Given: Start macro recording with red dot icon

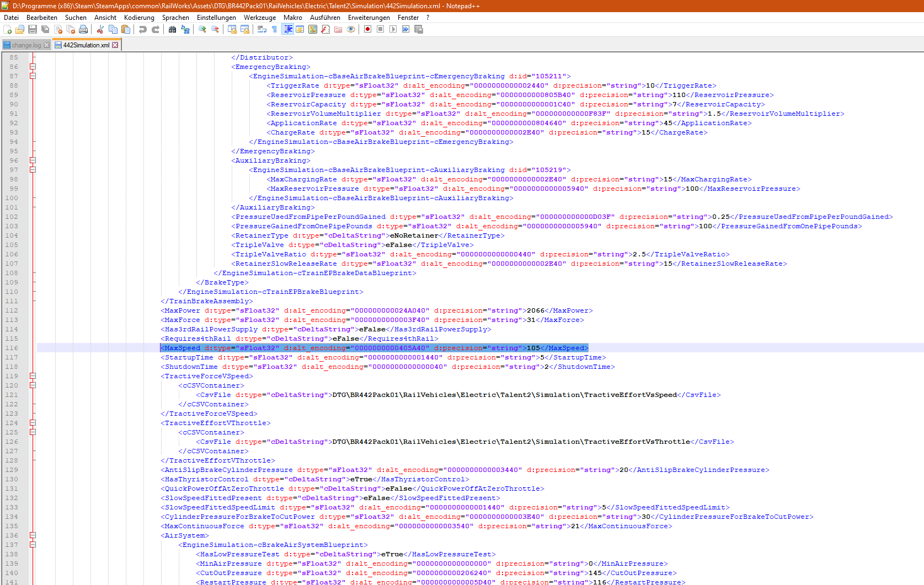Looking at the screenshot, I should pyautogui.click(x=367, y=29).
